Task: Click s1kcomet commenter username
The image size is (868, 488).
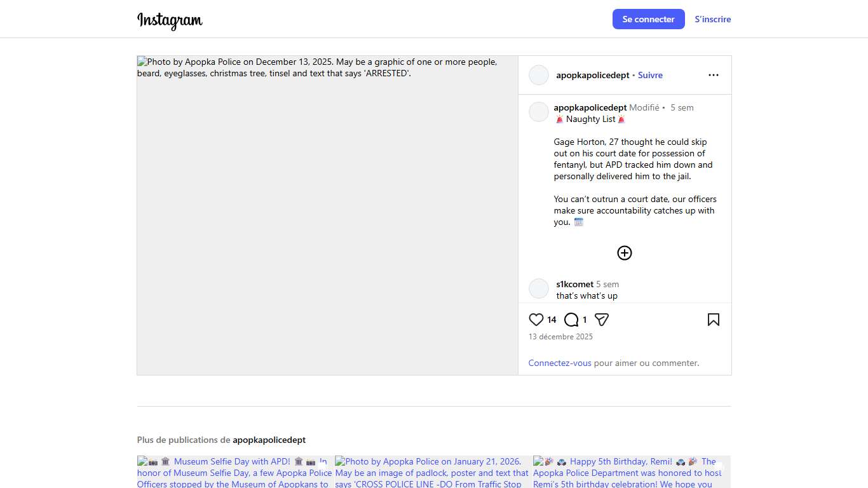Action: click(574, 284)
